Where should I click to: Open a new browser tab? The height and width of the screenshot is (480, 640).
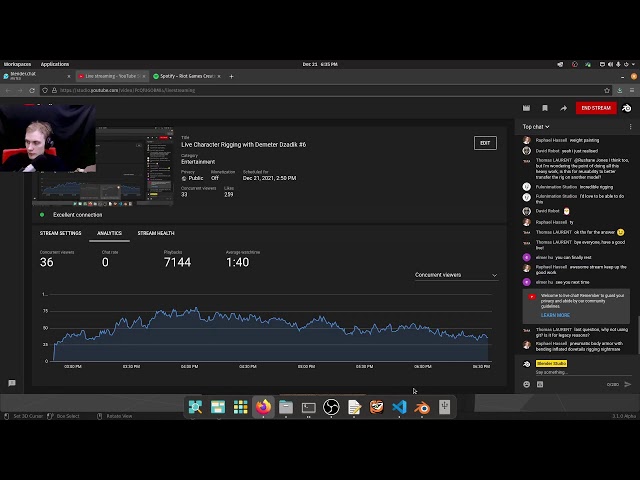coord(231,76)
